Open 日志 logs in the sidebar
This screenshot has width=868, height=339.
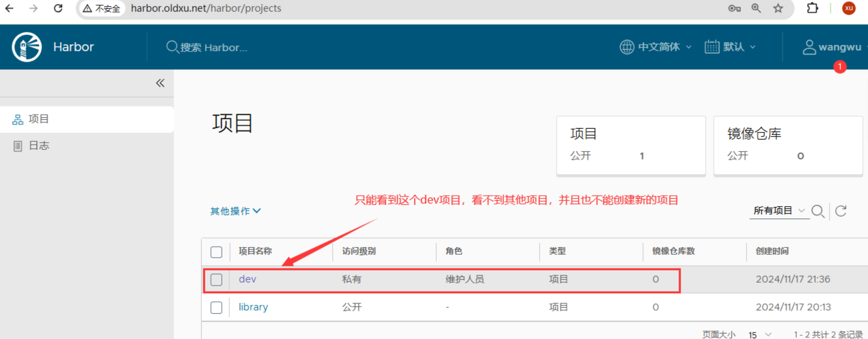(x=39, y=146)
